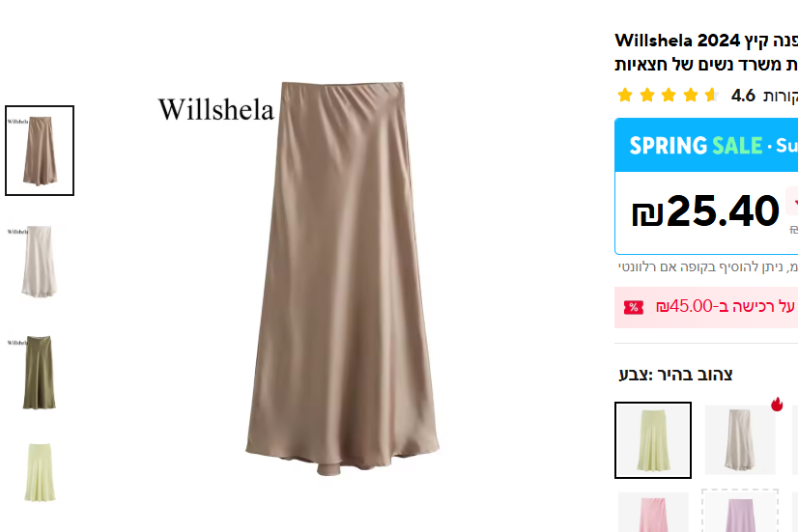798x532 pixels.
Task: Click the hot flame icon on beige swatch
Action: (777, 405)
